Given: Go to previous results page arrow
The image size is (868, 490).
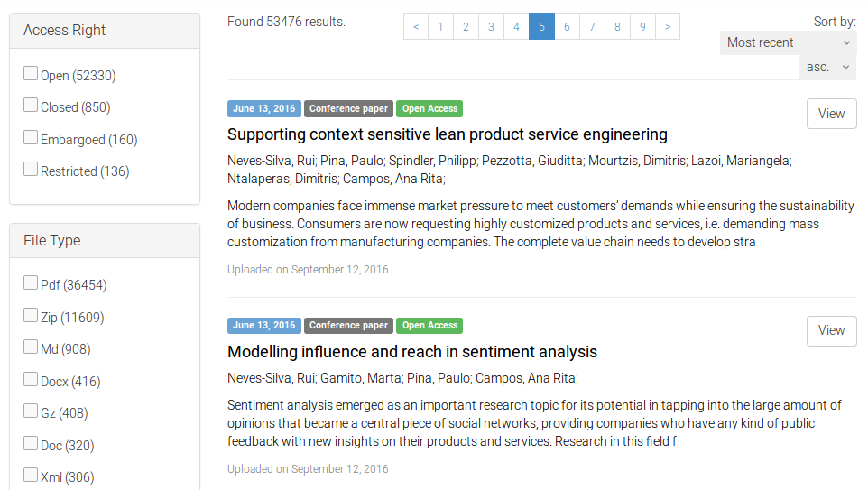Looking at the screenshot, I should [x=415, y=27].
